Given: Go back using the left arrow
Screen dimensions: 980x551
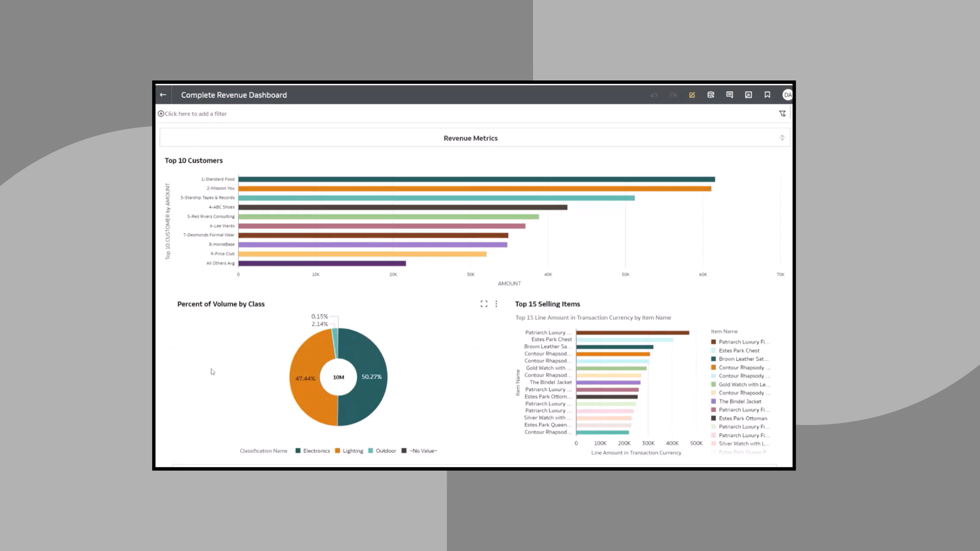Looking at the screenshot, I should [x=163, y=95].
